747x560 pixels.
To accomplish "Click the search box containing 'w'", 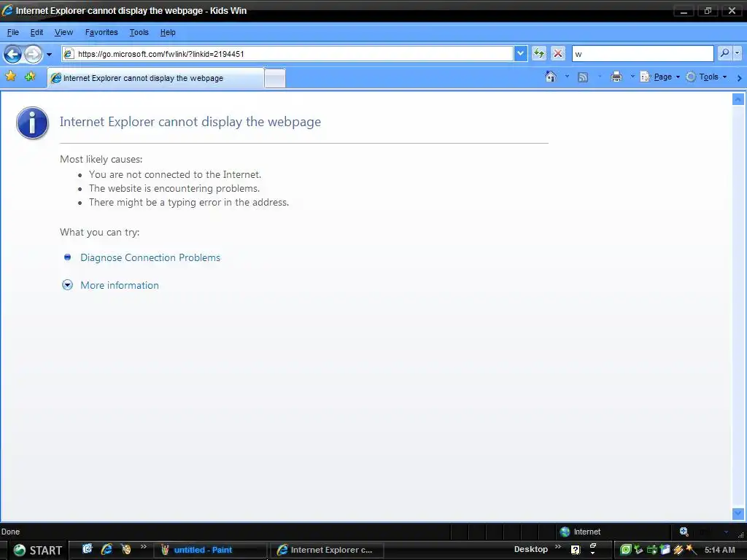I will pos(643,54).
